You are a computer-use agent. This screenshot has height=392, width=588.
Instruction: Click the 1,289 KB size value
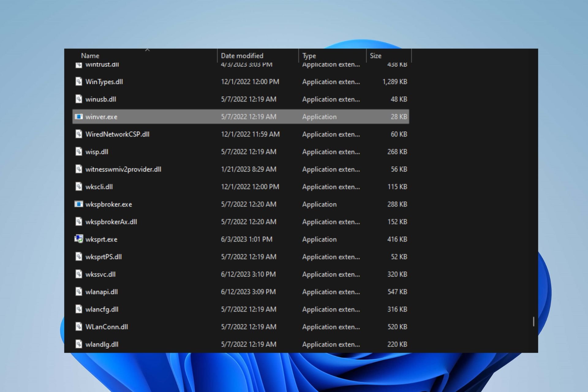pos(395,82)
